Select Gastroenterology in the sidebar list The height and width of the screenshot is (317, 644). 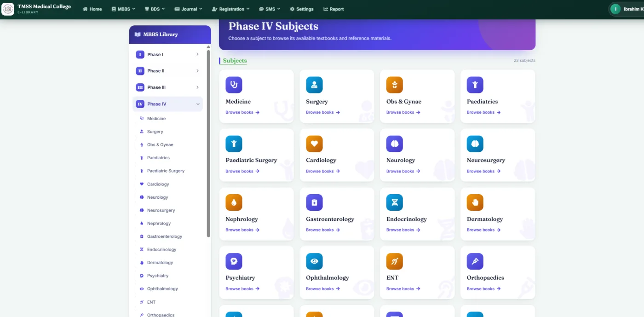(164, 236)
